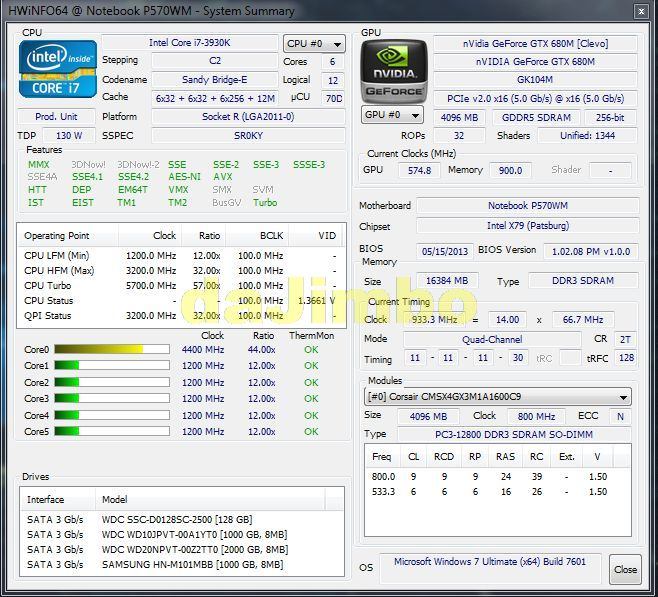This screenshot has height=597, width=658.
Task: Click the Shaders value Unified: 1344
Action: pos(588,136)
